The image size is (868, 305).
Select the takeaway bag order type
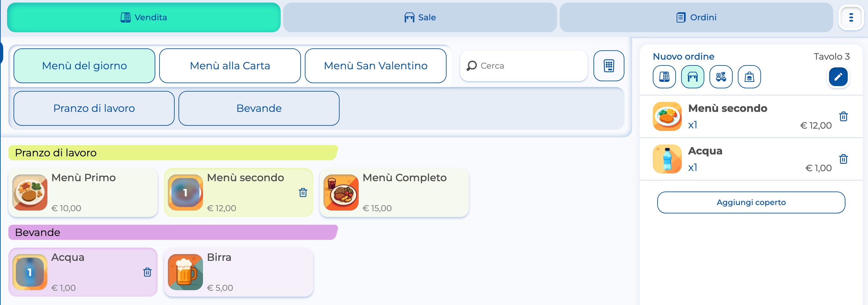click(x=749, y=77)
